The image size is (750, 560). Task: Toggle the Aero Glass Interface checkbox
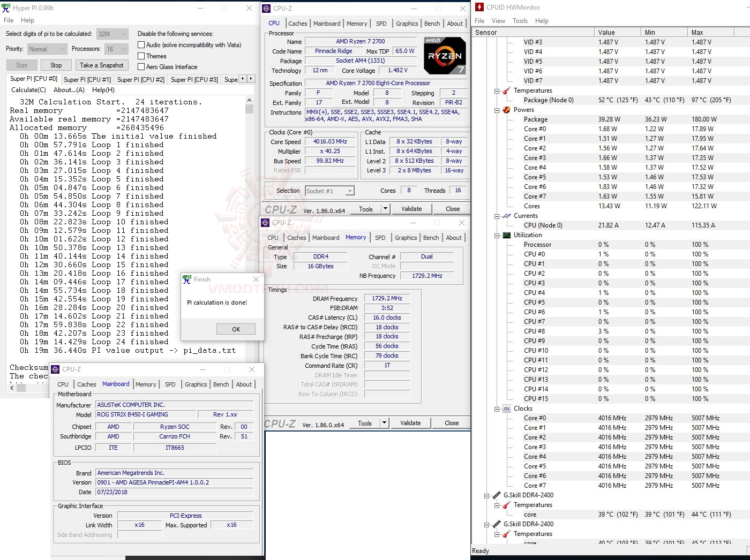(141, 67)
